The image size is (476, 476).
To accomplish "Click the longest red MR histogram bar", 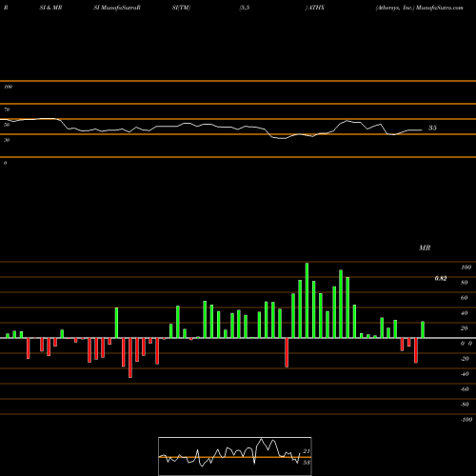I will tap(130, 358).
